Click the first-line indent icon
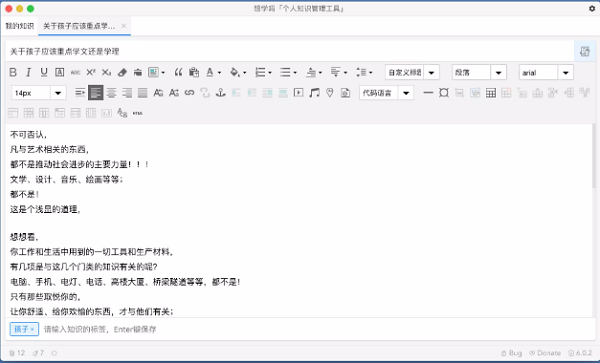The width and height of the screenshot is (600, 363). [80, 93]
